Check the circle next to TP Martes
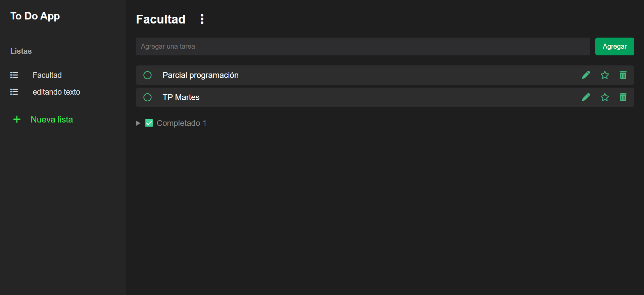The width and height of the screenshot is (644, 295). pos(147,97)
